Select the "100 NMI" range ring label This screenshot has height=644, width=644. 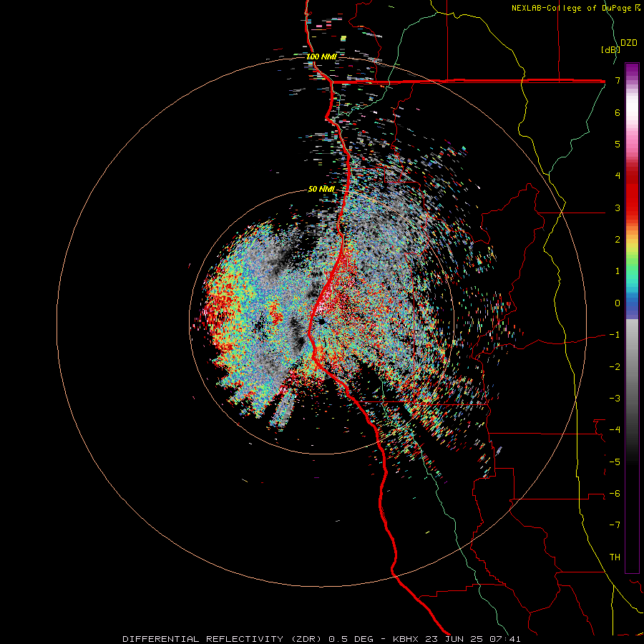tap(321, 57)
